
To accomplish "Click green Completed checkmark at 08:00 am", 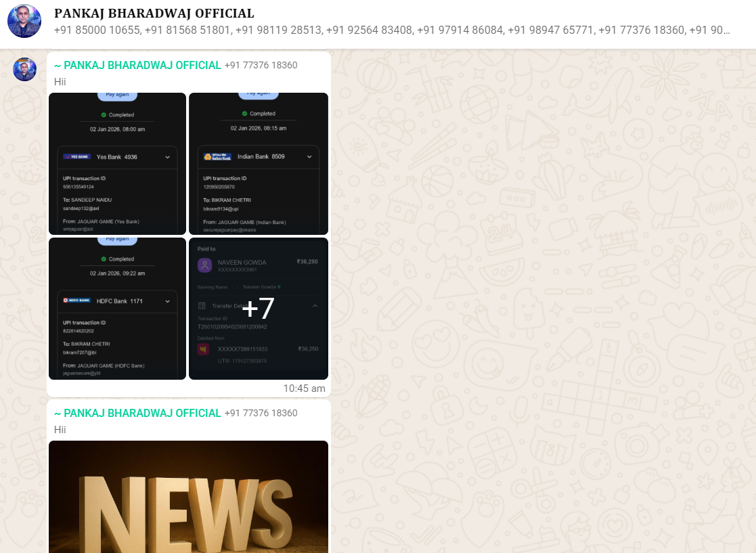I will (104, 115).
